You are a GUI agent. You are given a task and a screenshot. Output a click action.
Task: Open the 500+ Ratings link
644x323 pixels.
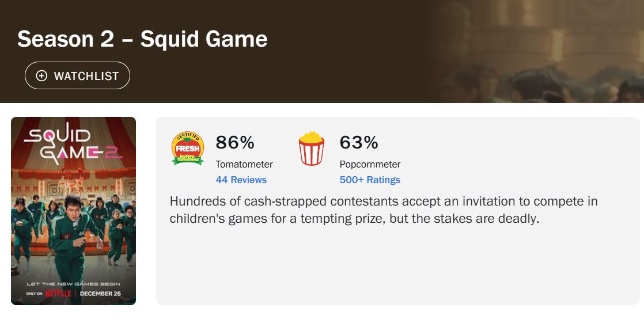[370, 180]
